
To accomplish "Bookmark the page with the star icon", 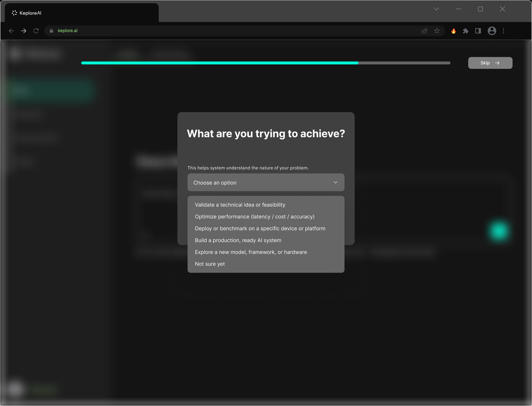I will pyautogui.click(x=437, y=31).
